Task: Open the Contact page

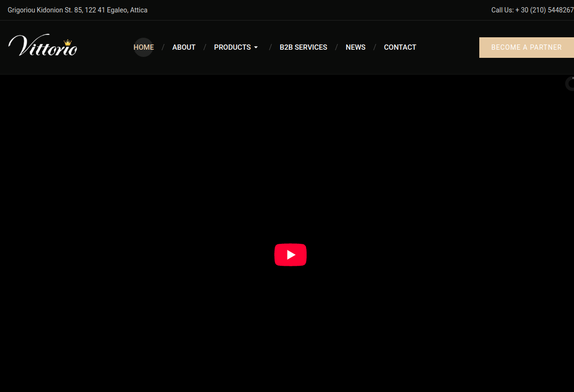Action: pos(400,47)
